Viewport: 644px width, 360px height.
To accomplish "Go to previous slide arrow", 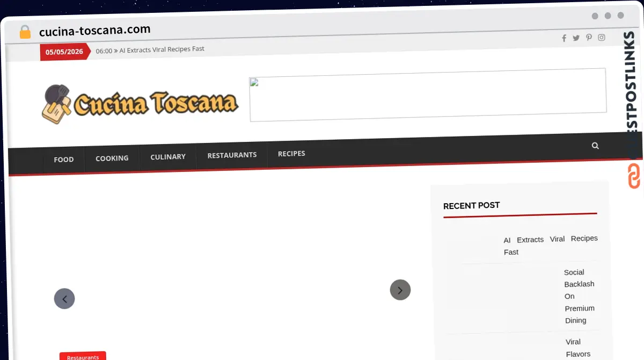I will click(64, 299).
